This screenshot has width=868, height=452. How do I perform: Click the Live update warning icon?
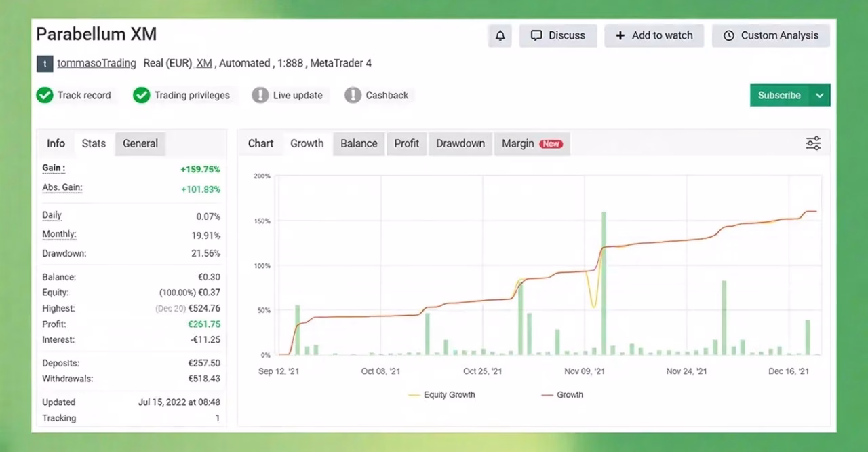(x=260, y=95)
